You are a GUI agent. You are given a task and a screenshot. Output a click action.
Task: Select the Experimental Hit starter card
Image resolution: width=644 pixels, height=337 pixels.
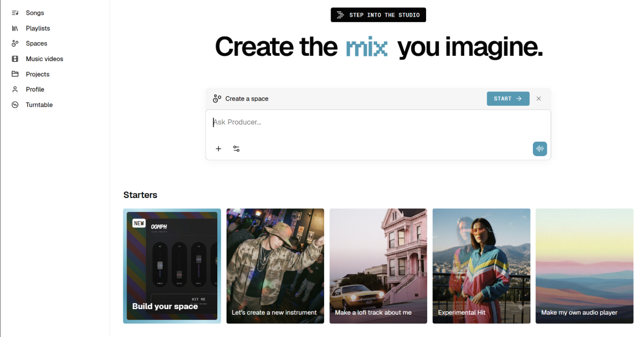[x=481, y=266]
